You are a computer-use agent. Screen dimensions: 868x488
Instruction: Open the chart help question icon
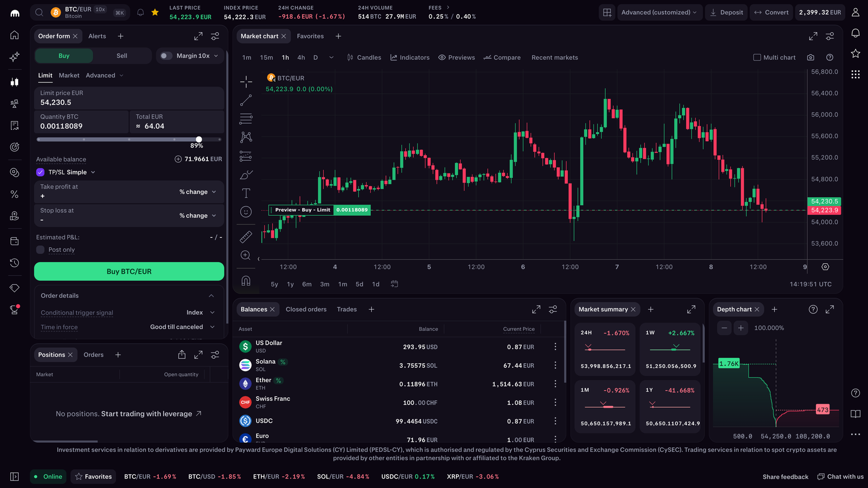point(830,58)
